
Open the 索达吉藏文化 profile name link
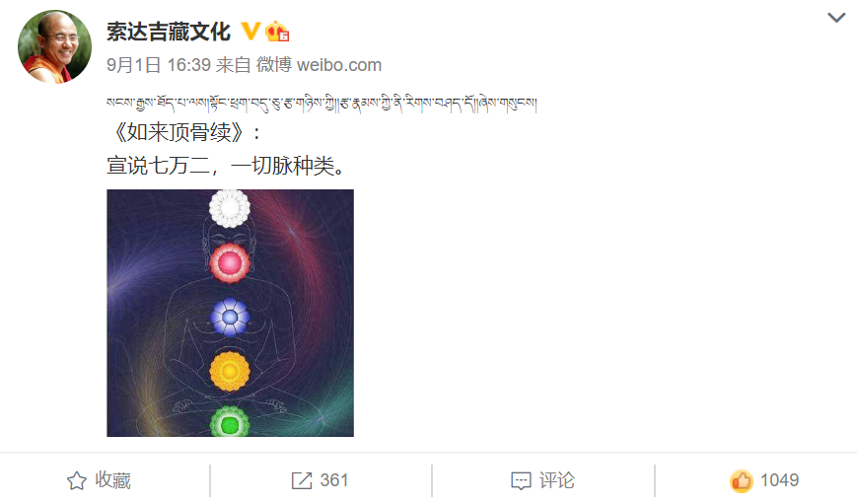169,32
